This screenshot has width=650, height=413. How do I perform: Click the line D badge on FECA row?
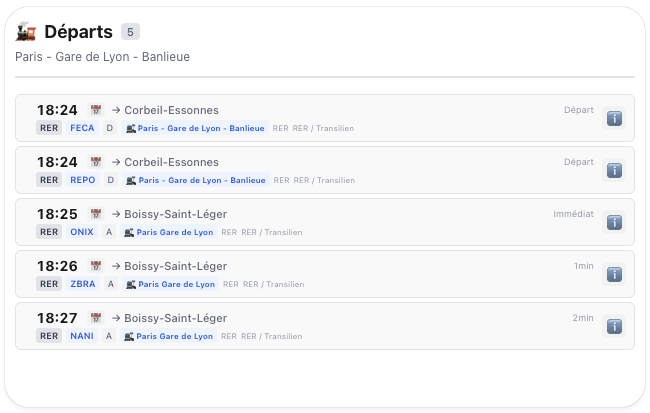tap(110, 128)
